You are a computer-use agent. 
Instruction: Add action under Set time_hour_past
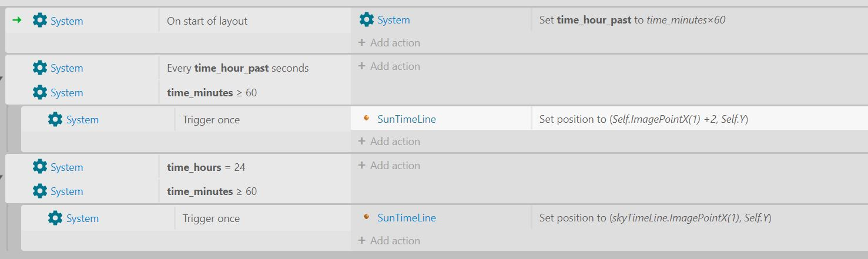click(389, 43)
